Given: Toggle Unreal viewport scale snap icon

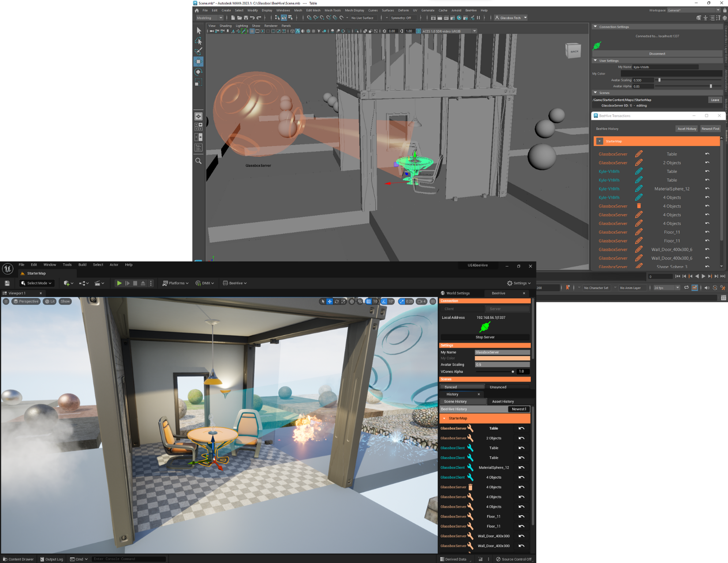Looking at the screenshot, I should [402, 301].
